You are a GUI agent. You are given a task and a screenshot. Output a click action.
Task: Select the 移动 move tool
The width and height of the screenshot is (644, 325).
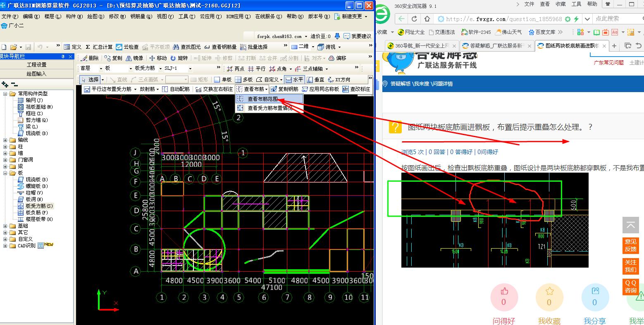pyautogui.click(x=158, y=58)
